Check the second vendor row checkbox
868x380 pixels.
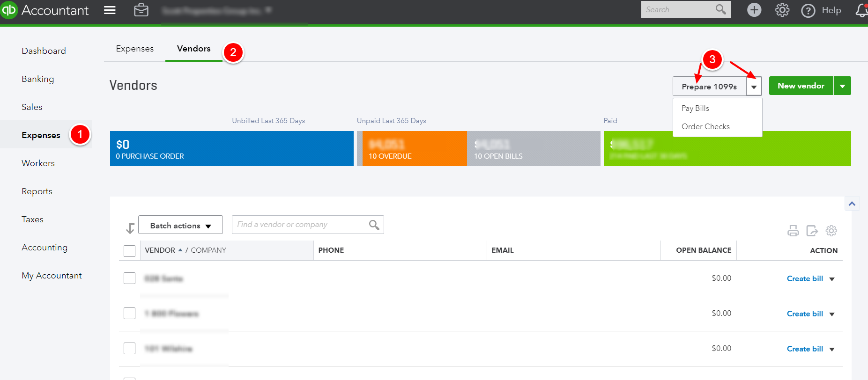click(x=130, y=314)
